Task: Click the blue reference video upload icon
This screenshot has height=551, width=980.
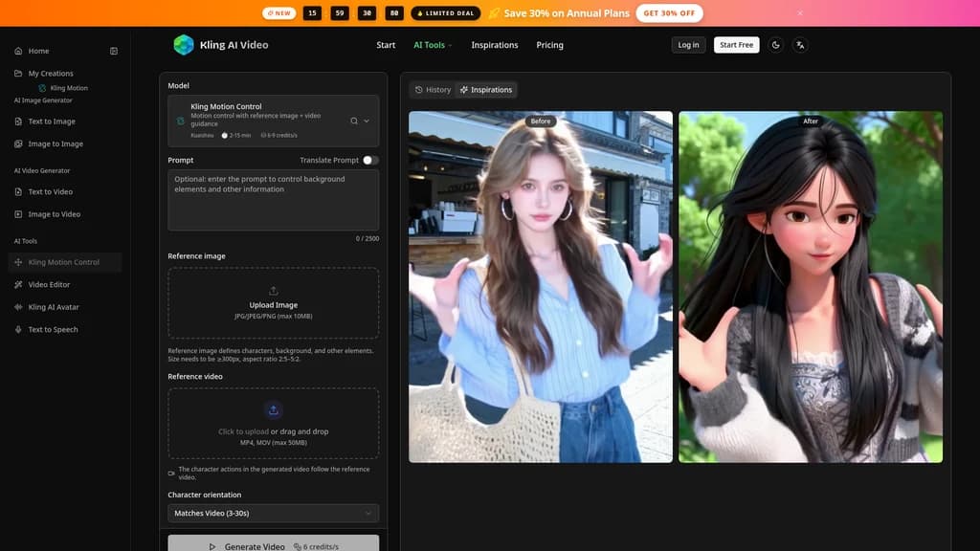Action: (273, 410)
